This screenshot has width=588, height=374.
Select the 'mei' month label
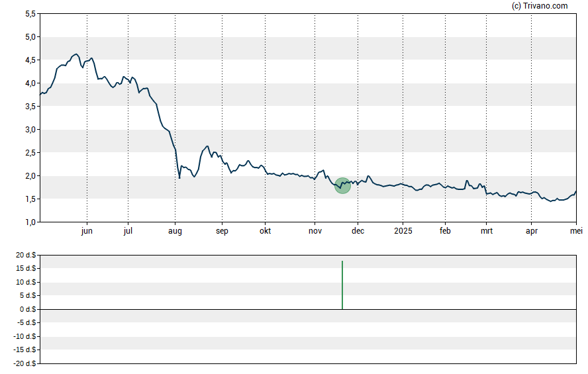[576, 230]
